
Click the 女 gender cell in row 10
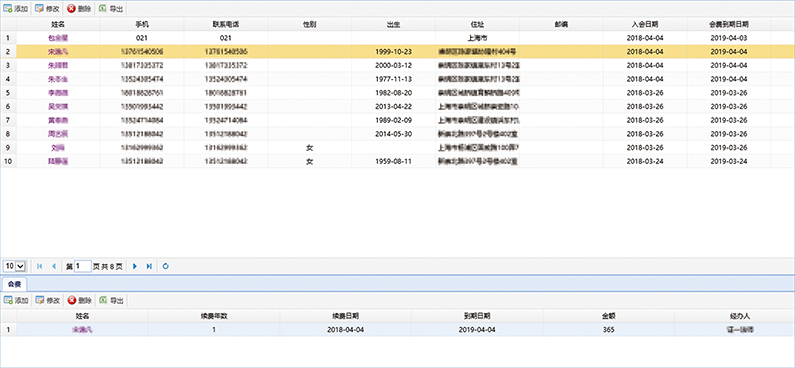pyautogui.click(x=310, y=162)
